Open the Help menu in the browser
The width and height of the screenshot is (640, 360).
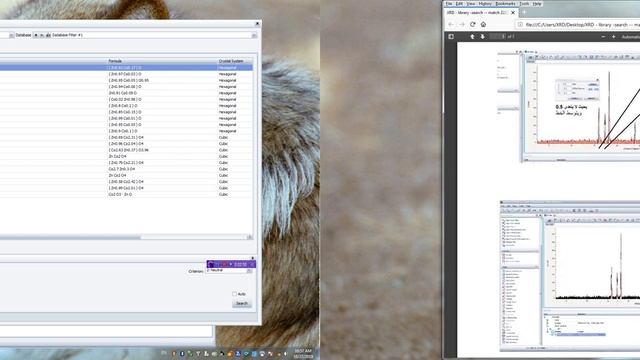coord(537,4)
